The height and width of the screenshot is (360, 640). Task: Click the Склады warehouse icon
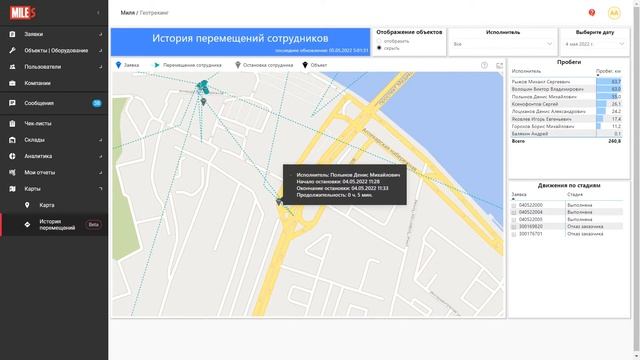coord(12,140)
